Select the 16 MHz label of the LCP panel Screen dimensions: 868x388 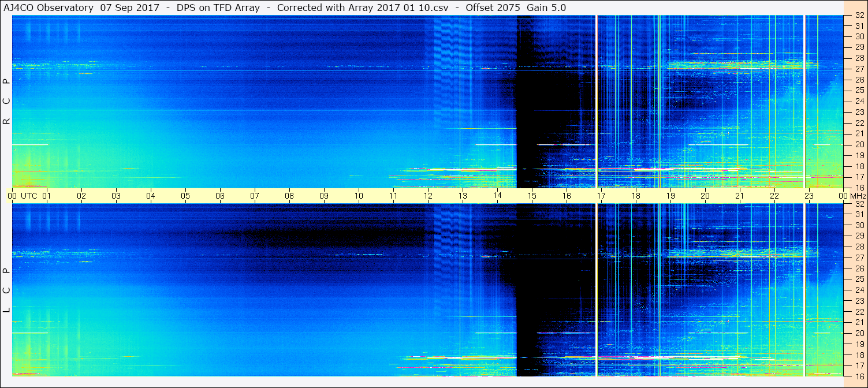[x=858, y=376]
